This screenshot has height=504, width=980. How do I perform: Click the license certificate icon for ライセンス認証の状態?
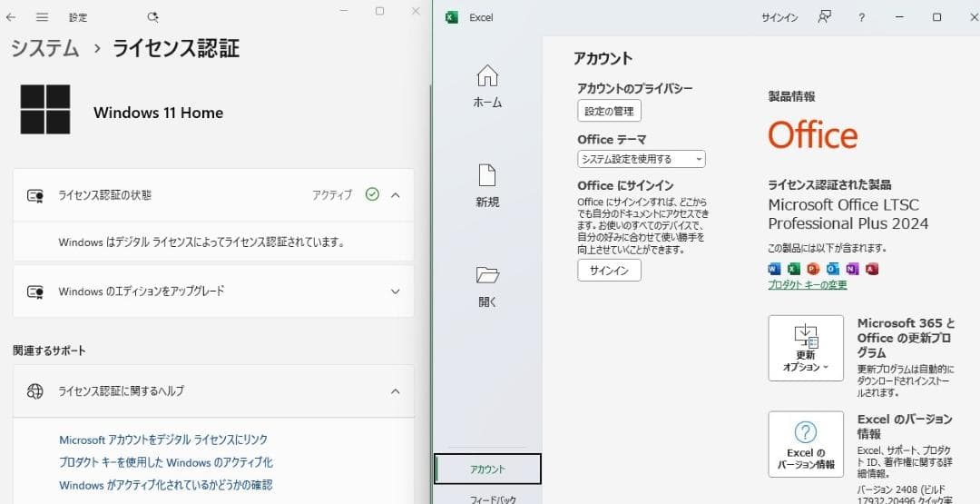point(35,195)
